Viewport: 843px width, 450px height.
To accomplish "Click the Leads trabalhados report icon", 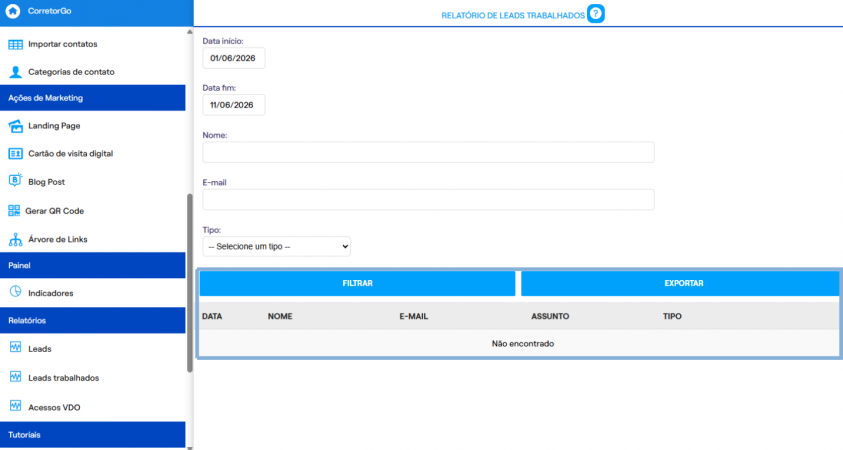I will 16,376.
